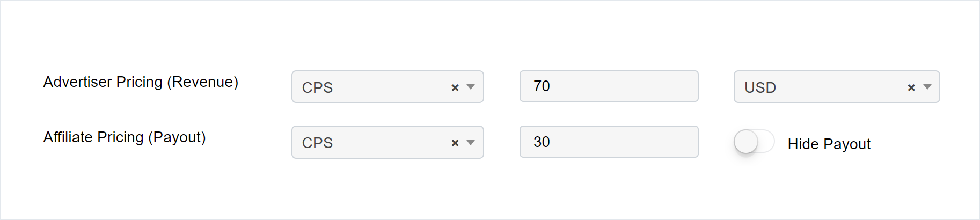Click the Hide Payout label text
Screen dimensions: 980x220
(x=829, y=144)
